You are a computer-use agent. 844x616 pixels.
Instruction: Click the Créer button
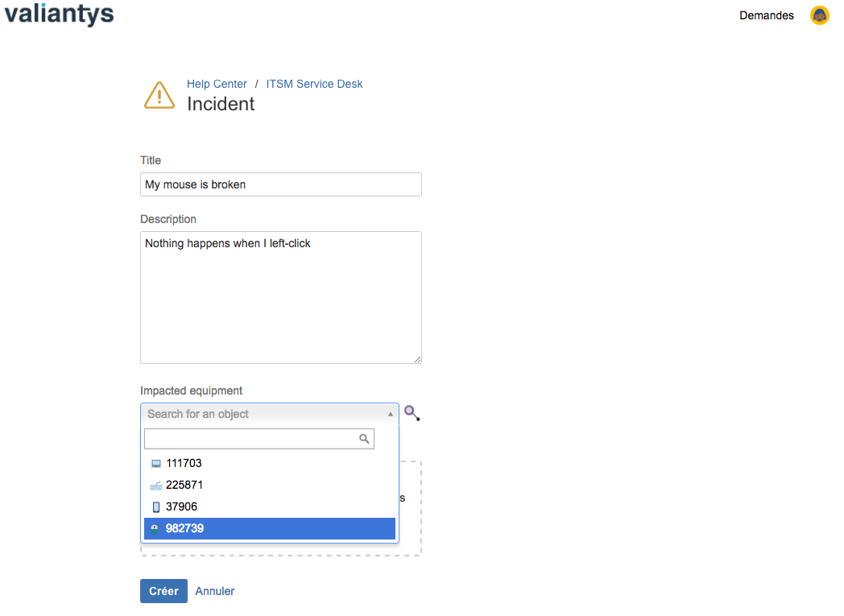(x=163, y=591)
